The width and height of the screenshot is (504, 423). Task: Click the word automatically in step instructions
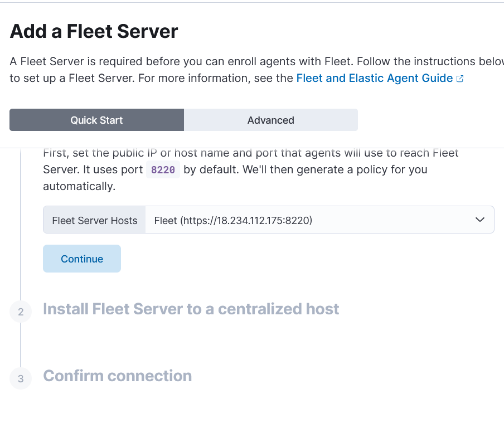(79, 186)
